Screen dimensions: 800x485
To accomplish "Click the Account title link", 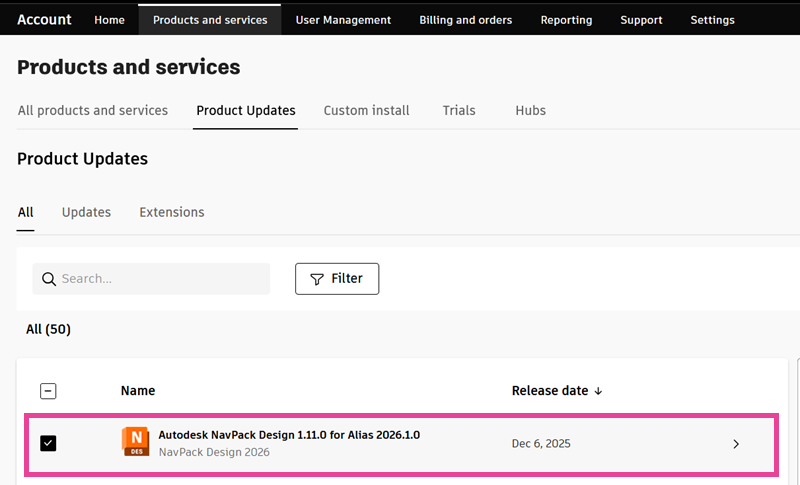I will coord(44,19).
